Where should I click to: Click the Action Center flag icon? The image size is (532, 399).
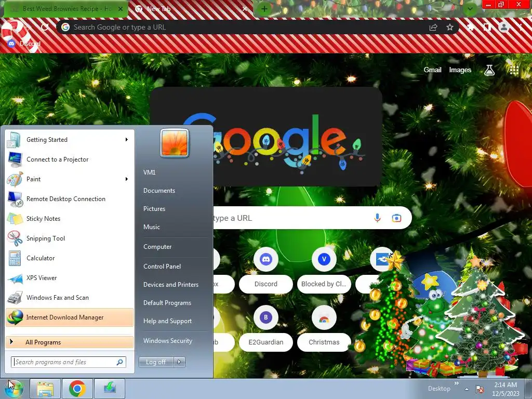pos(480,389)
